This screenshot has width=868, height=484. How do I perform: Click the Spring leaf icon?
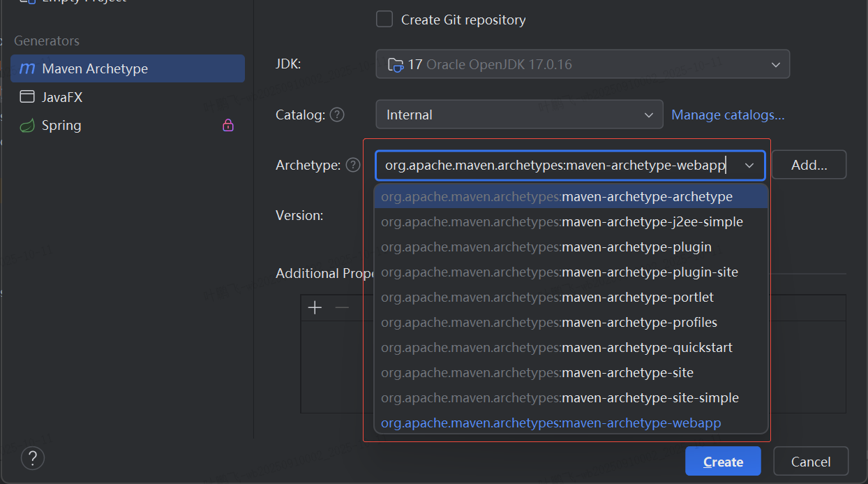(27, 126)
